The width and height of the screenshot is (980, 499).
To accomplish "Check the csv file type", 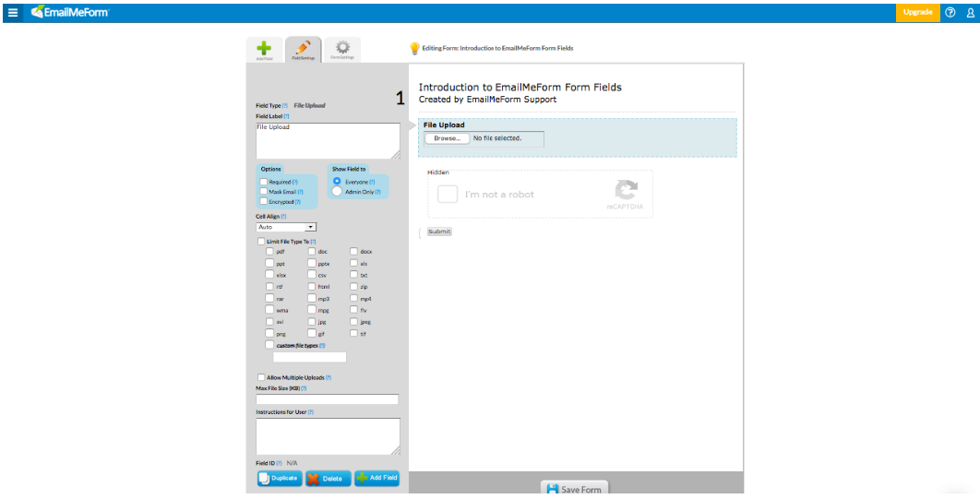I will [311, 274].
